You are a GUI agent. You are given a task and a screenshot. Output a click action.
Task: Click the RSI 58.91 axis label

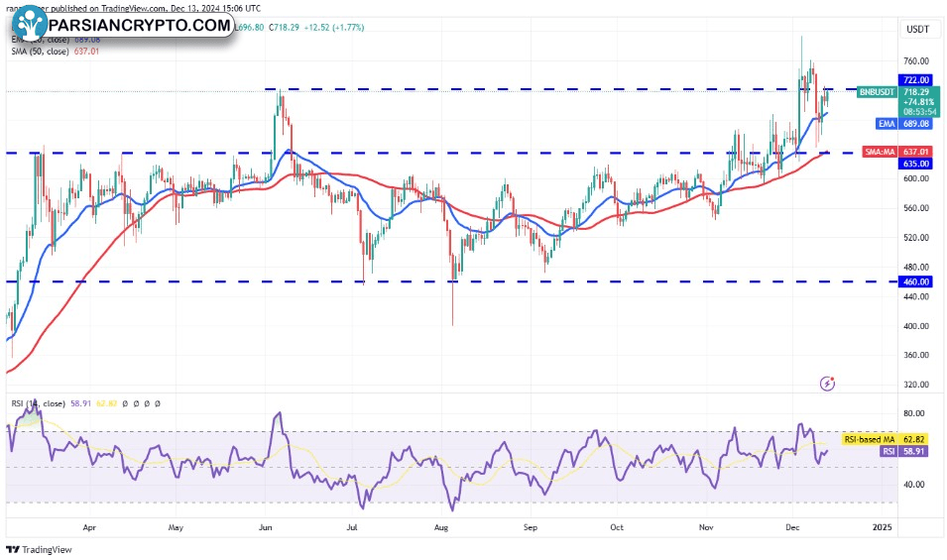(x=904, y=451)
